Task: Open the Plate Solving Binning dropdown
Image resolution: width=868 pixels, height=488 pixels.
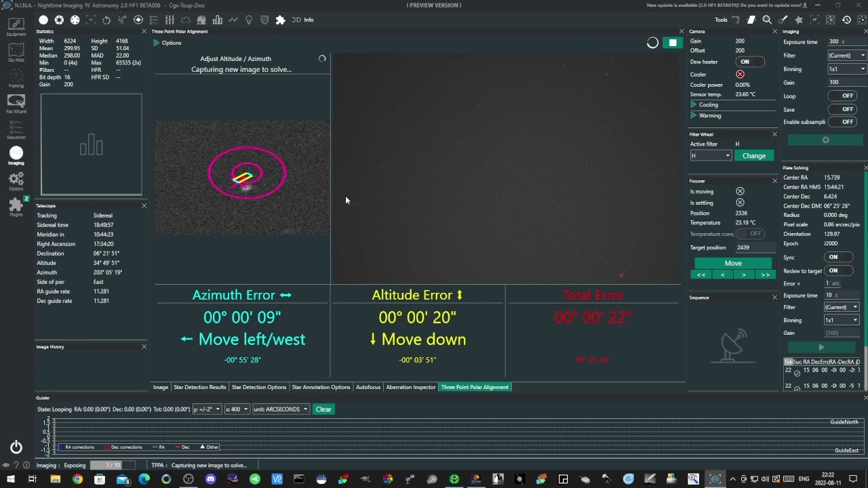Action: [842, 320]
